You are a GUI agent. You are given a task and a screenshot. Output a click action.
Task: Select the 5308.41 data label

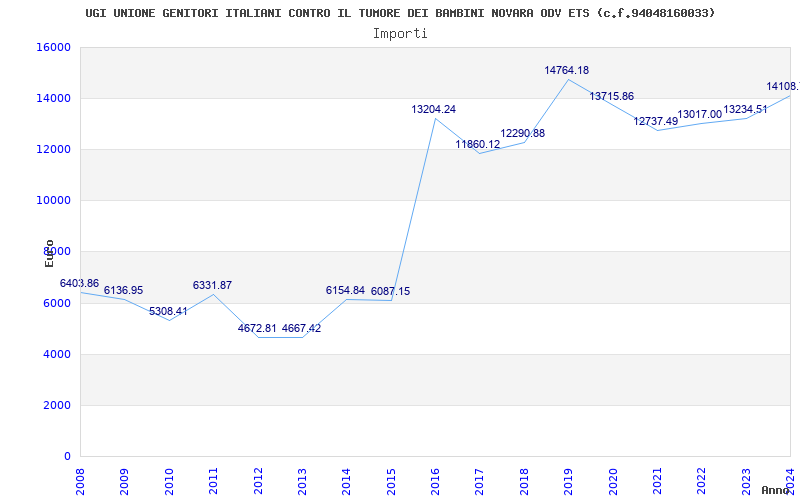pyautogui.click(x=168, y=311)
